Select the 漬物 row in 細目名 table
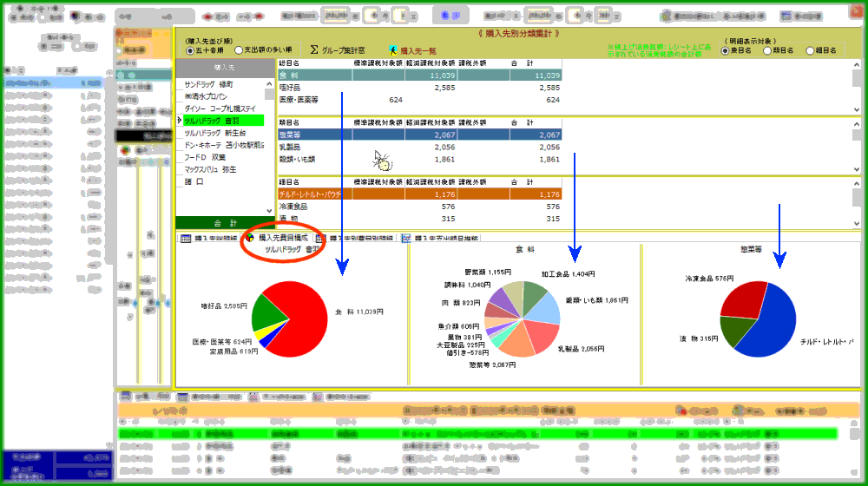 point(419,219)
